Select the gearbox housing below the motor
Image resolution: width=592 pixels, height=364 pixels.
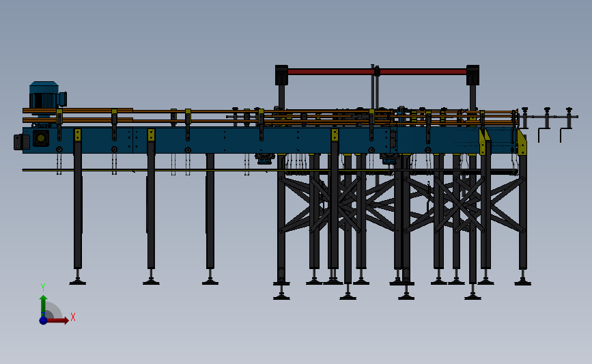[x=40, y=138]
